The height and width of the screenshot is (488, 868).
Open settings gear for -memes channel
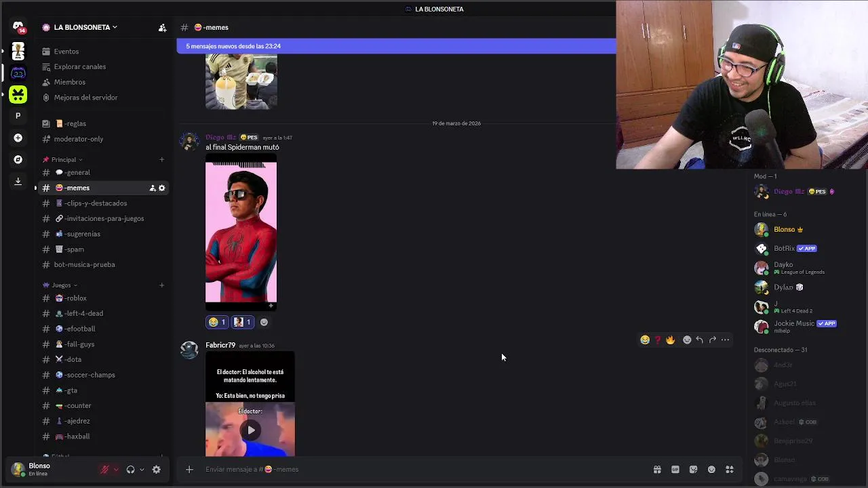pos(161,188)
